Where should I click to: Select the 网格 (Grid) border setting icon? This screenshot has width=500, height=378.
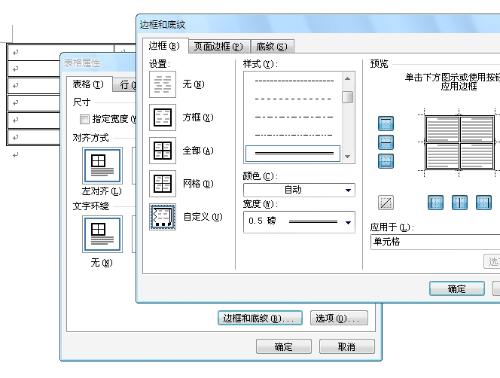pyautogui.click(x=162, y=184)
